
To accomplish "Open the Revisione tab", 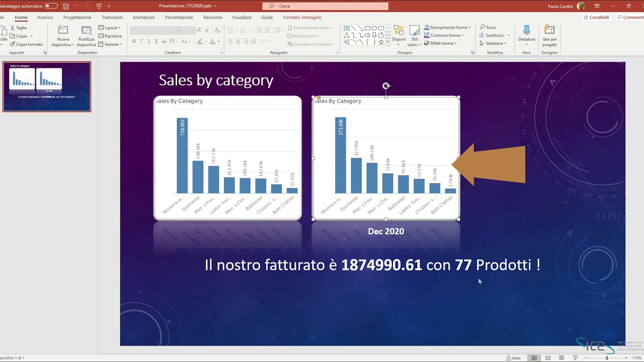I will pos(213,17).
